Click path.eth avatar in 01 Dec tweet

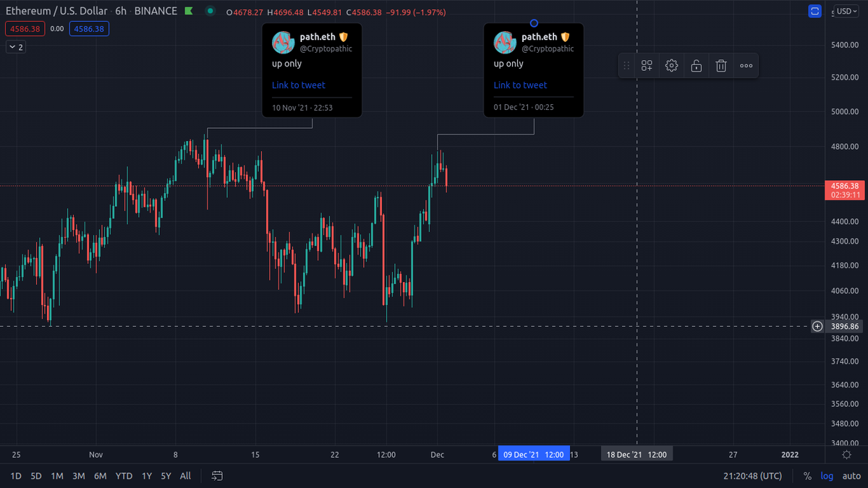[x=505, y=43]
